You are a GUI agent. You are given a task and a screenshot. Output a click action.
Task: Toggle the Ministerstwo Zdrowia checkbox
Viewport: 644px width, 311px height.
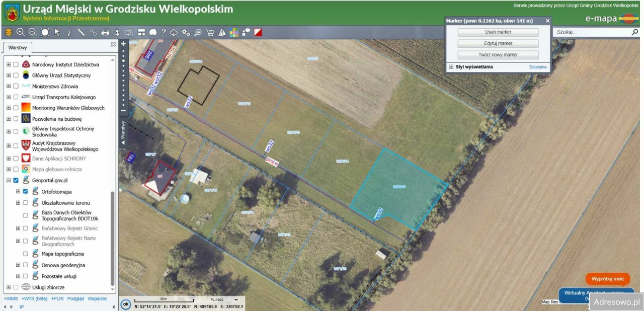click(16, 87)
